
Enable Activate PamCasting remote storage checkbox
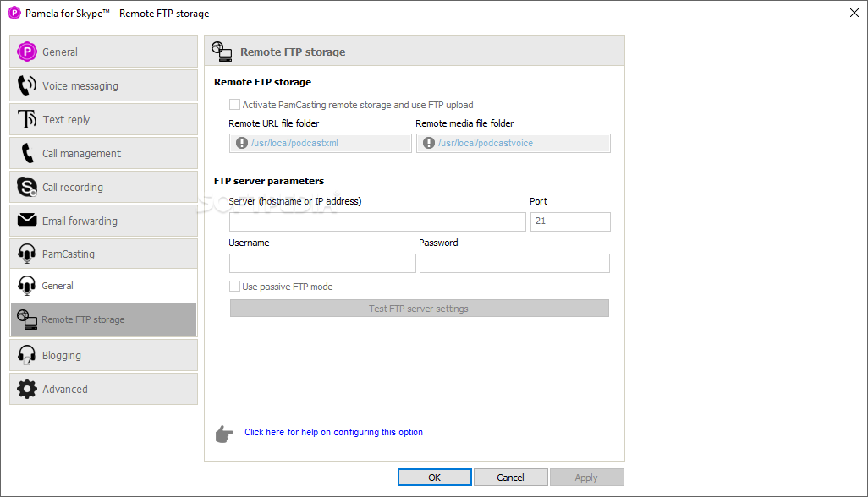(234, 105)
